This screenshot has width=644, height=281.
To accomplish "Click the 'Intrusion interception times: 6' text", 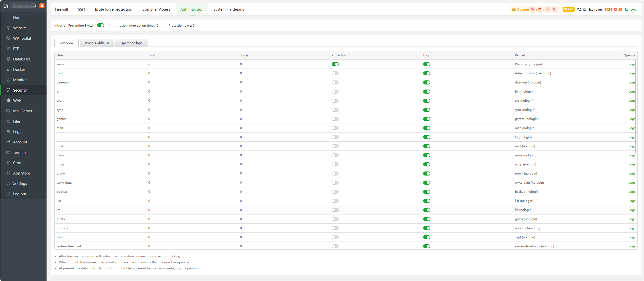I will click(x=136, y=25).
